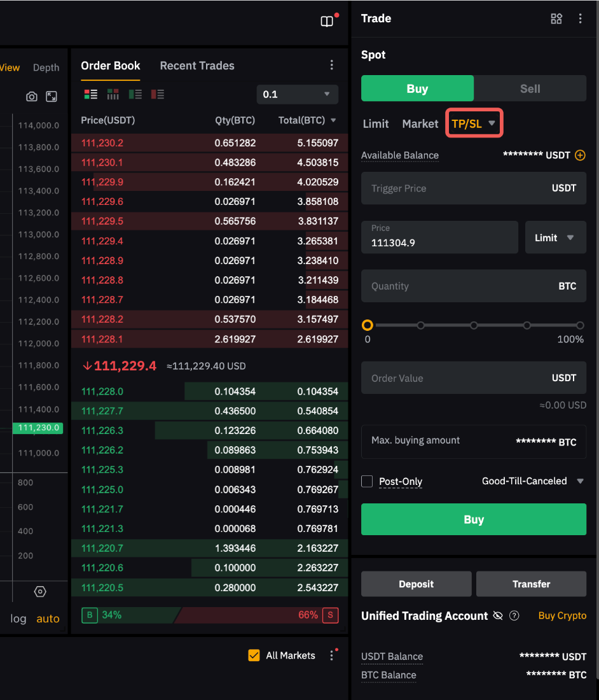
Task: Open the trading guide book icon
Action: [327, 22]
